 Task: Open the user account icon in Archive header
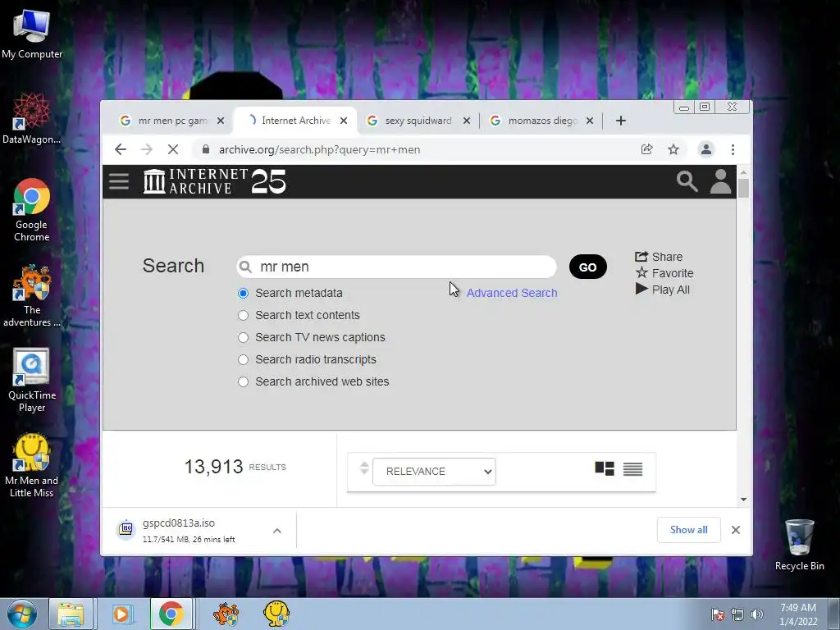[x=720, y=181]
